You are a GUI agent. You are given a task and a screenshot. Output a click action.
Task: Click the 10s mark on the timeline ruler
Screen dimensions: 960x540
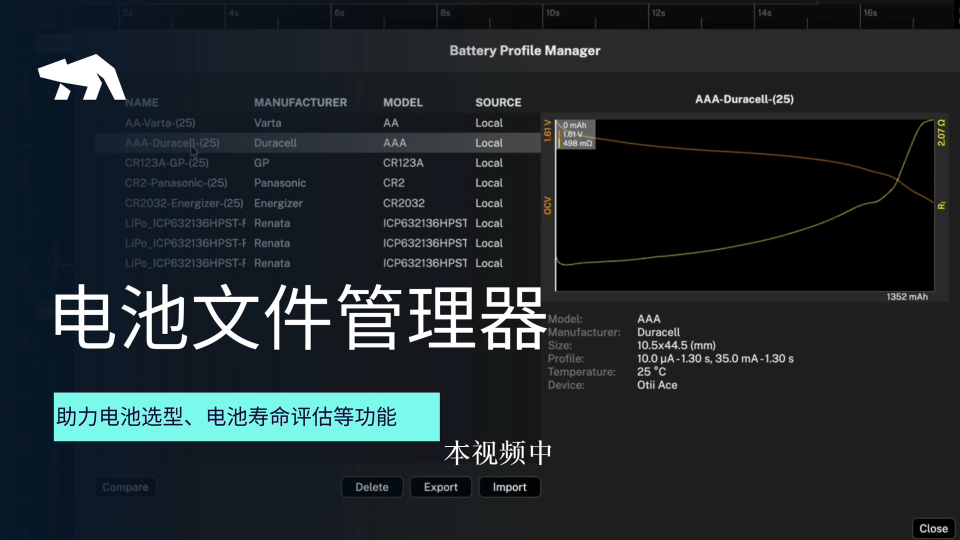[x=552, y=13]
